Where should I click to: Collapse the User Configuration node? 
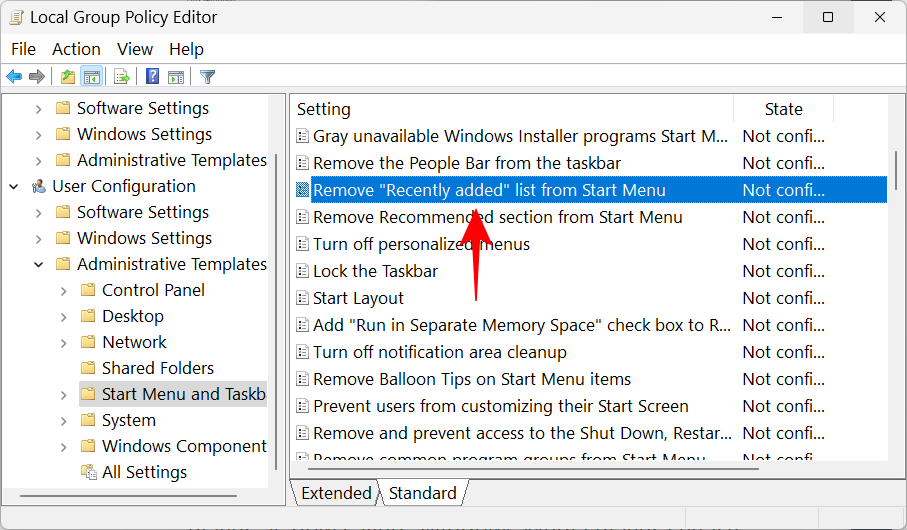14,186
